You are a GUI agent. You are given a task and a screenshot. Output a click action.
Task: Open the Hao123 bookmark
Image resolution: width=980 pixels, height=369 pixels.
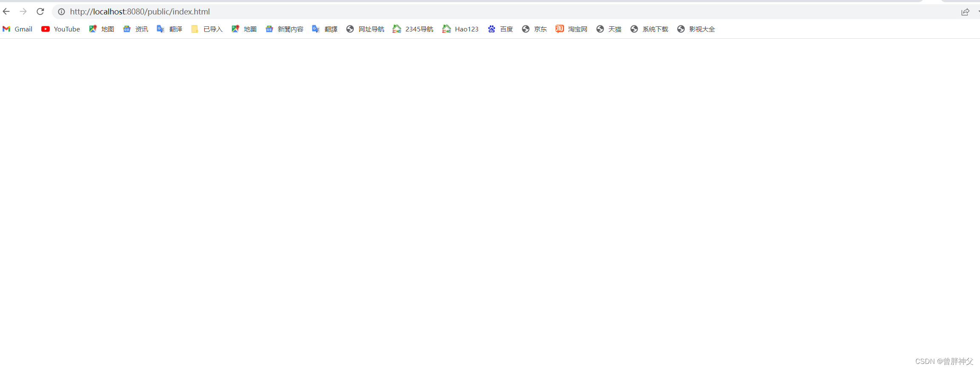point(460,29)
